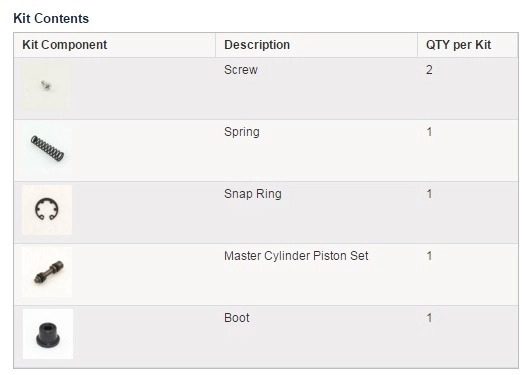Select the snap ring thumbnail image
Image resolution: width=532 pixels, height=375 pixels.
tap(47, 210)
